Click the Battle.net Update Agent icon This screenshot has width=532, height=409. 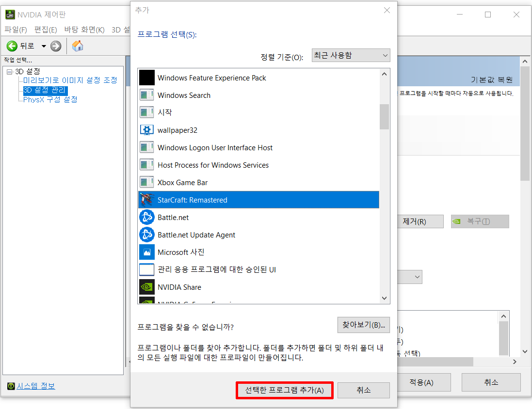(147, 235)
